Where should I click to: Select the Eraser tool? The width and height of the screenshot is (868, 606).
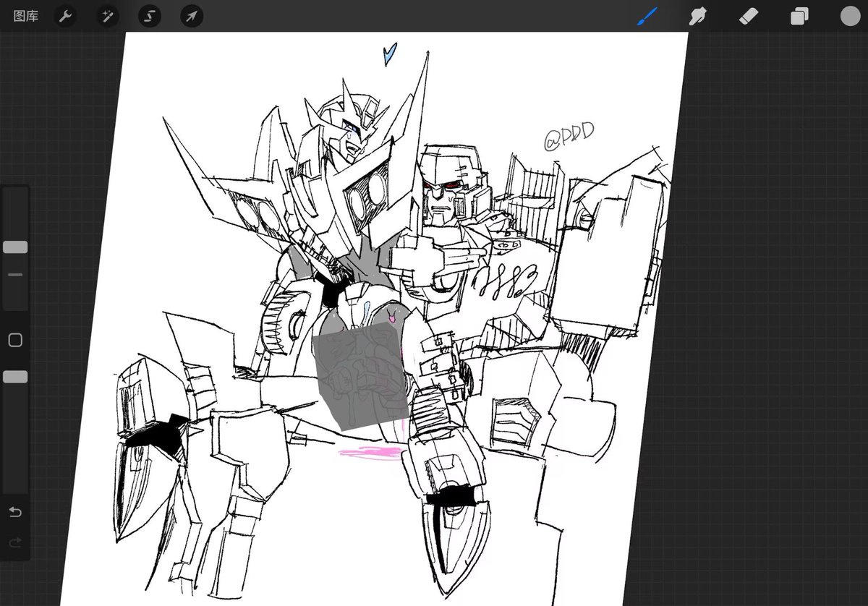click(x=749, y=16)
